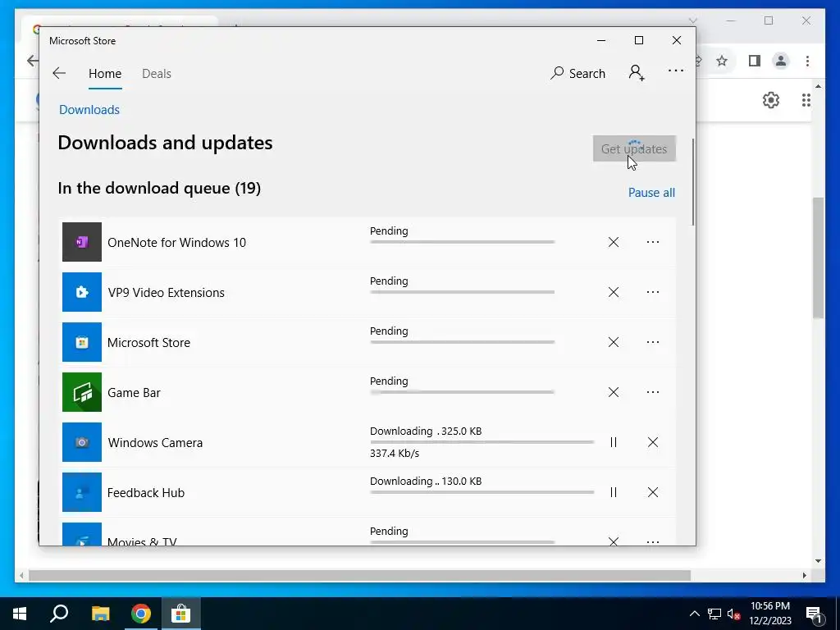Image resolution: width=840 pixels, height=630 pixels.
Task: Pause the Feedback Hub download
Action: (614, 492)
